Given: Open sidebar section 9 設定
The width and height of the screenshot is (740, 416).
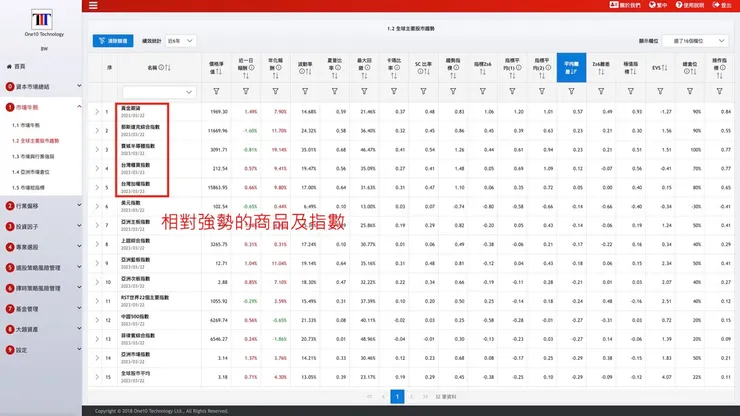Looking at the screenshot, I should [42, 350].
